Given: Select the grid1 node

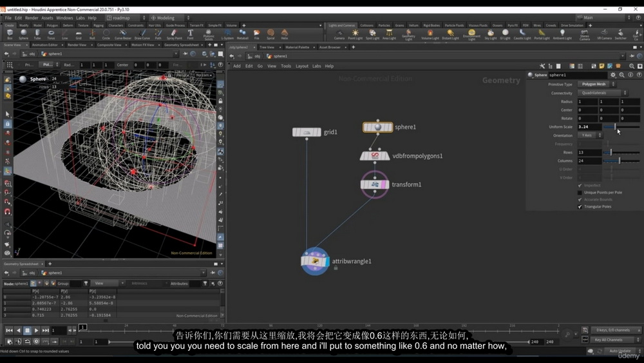Looking at the screenshot, I should pyautogui.click(x=307, y=132).
